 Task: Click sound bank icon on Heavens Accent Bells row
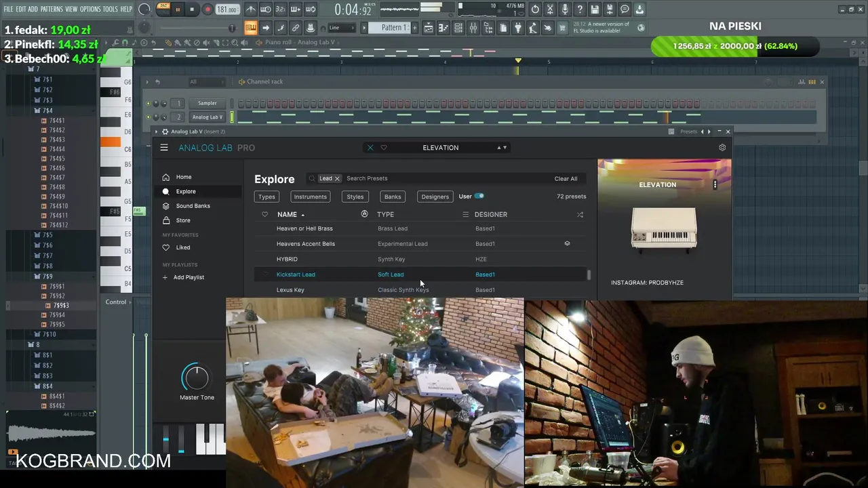(567, 243)
